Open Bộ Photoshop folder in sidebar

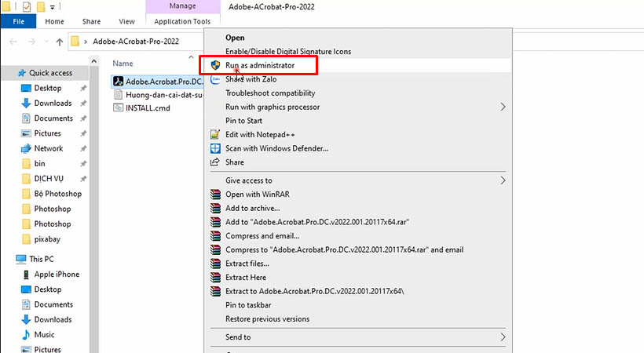click(58, 194)
